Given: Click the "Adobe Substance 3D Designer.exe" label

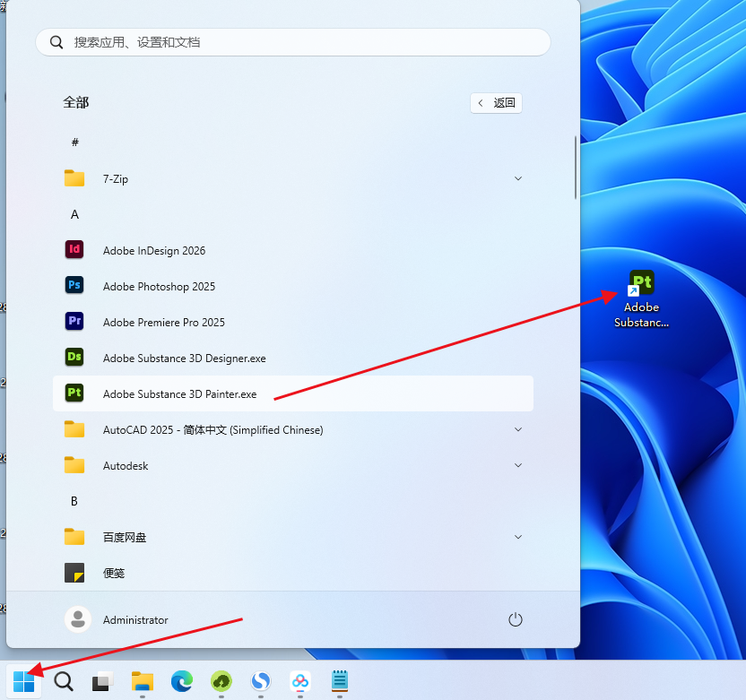Looking at the screenshot, I should coord(185,359).
